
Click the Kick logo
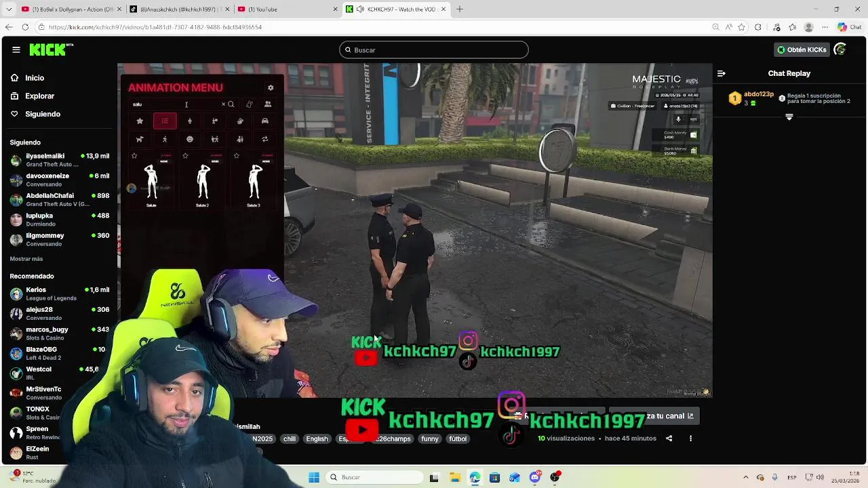51,49
